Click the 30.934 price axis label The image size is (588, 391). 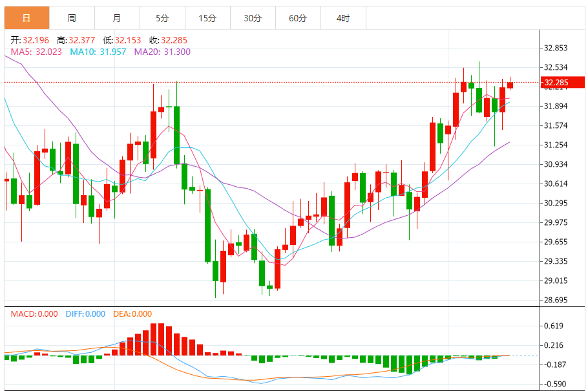tap(556, 164)
